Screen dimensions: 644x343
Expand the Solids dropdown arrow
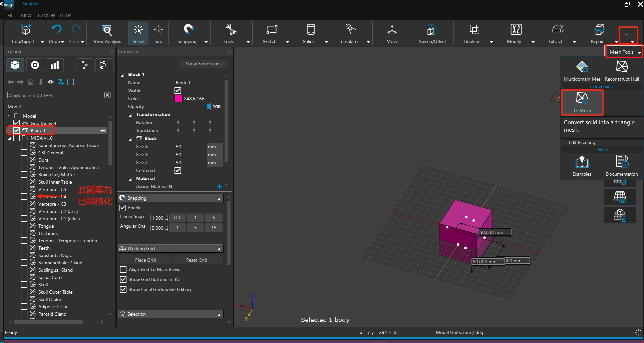point(326,42)
